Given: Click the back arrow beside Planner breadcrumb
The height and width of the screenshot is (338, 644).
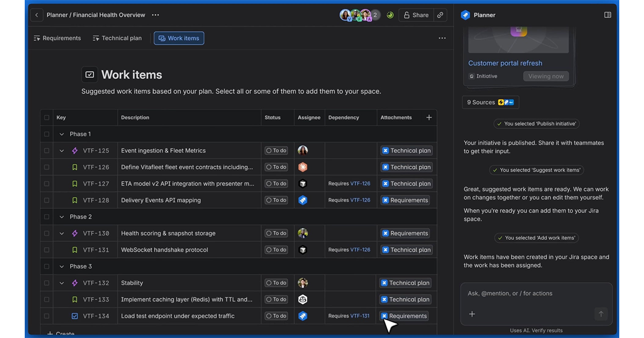Looking at the screenshot, I should pos(36,15).
